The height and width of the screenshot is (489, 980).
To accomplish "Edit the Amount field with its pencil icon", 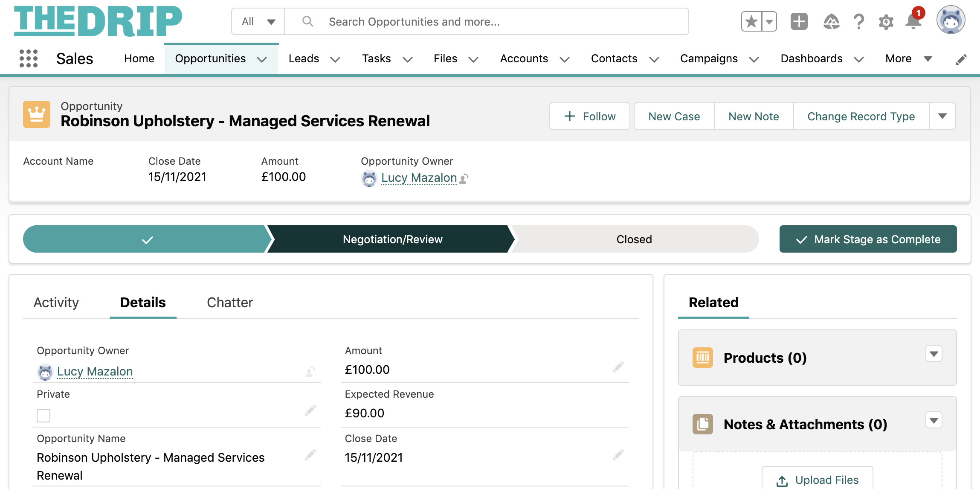I will (618, 367).
